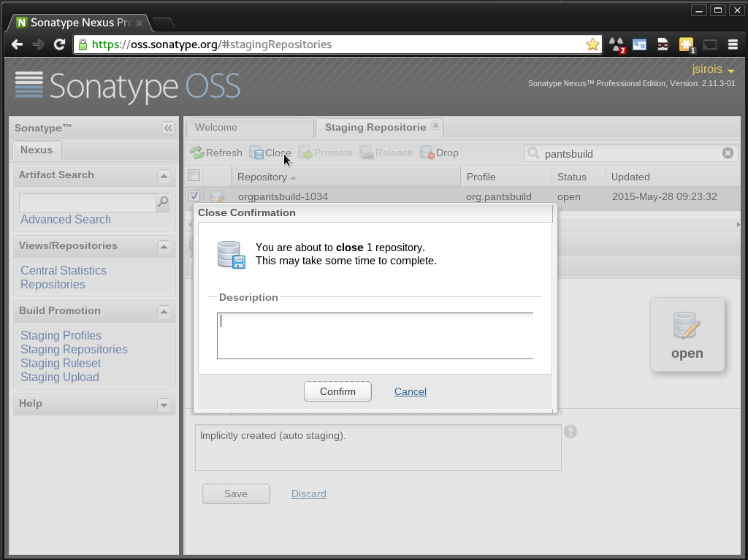The width and height of the screenshot is (748, 560).
Task: Open a new browser tab
Action: [x=164, y=23]
